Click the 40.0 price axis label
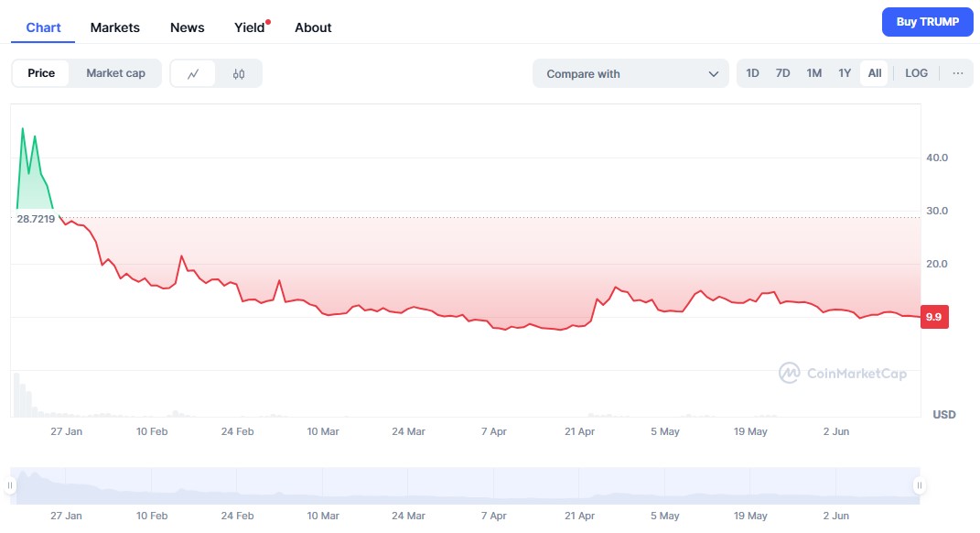Viewport: 980px width, 533px height. [937, 158]
